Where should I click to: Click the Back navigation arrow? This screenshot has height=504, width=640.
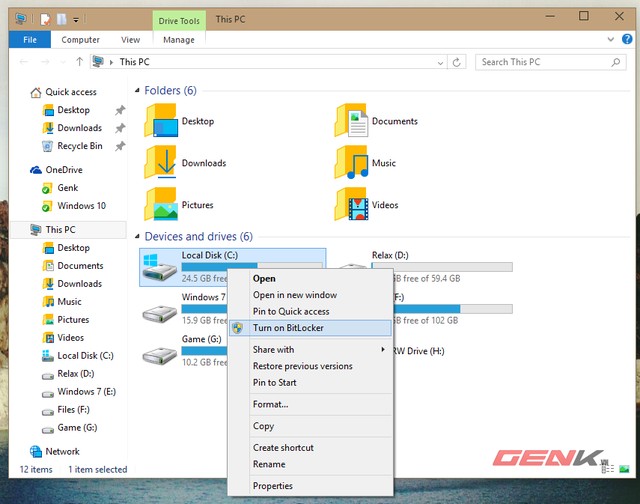(x=24, y=62)
